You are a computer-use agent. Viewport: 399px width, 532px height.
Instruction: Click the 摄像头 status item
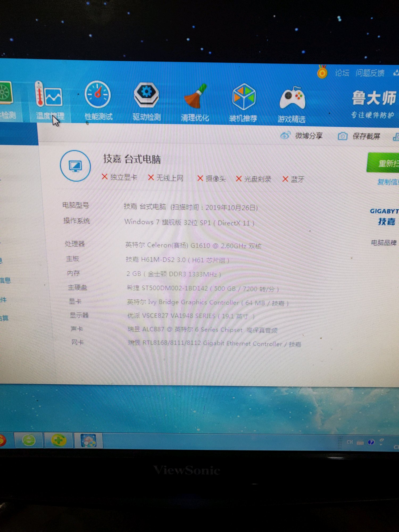click(x=212, y=178)
